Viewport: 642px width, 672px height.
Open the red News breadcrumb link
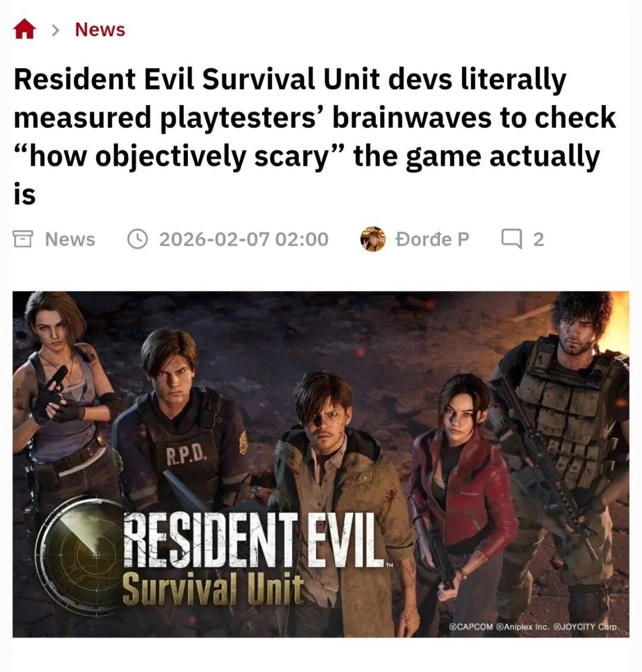(100, 30)
